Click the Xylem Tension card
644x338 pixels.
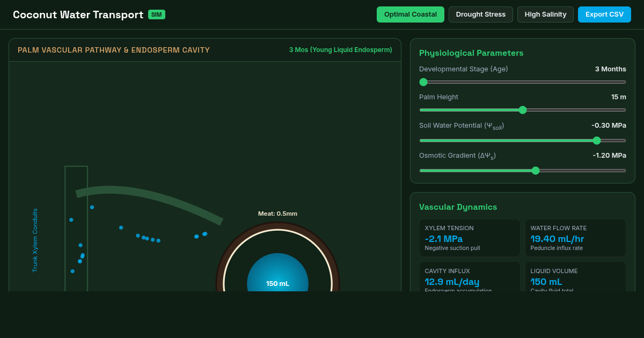(x=470, y=238)
